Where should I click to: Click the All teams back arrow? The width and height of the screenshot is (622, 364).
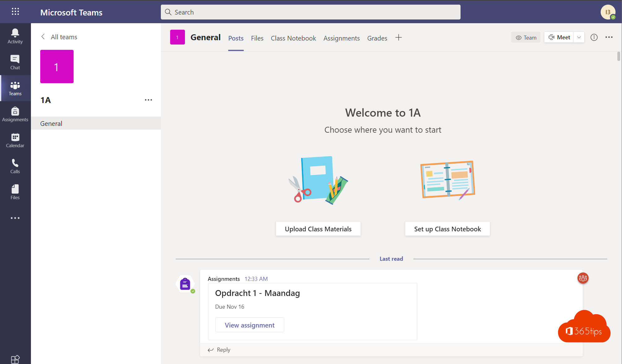[x=43, y=36]
